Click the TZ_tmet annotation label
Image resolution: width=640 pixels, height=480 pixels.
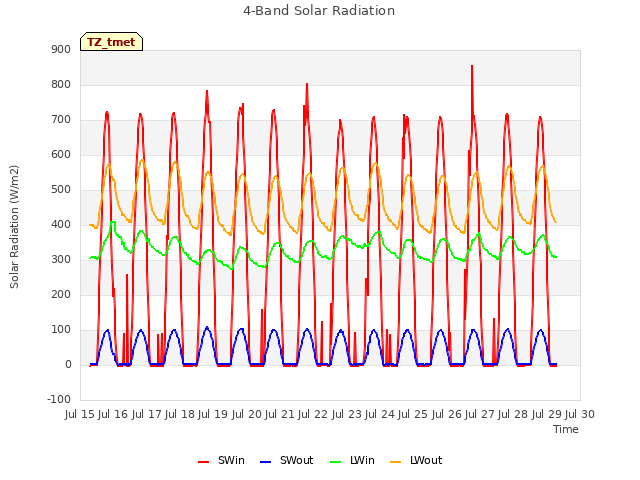point(111,42)
